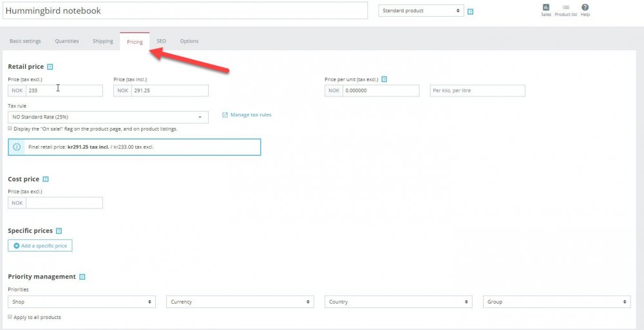
Task: Expand the Tax rule dropdown
Action: (108, 117)
